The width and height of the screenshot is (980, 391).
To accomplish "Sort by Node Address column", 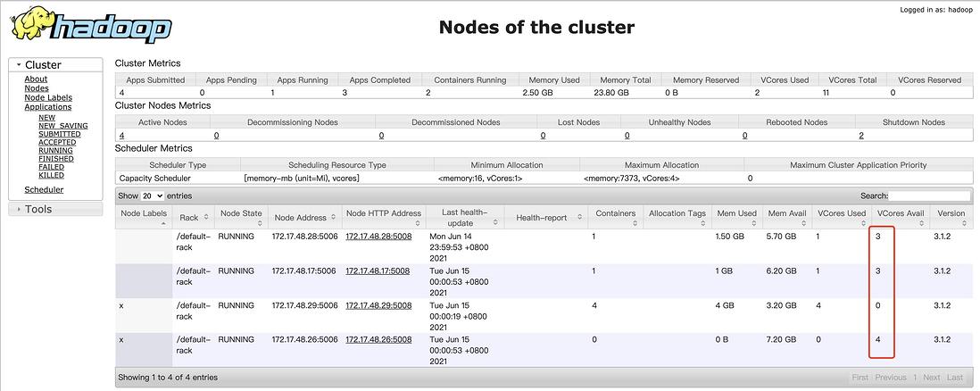I will 305,216.
